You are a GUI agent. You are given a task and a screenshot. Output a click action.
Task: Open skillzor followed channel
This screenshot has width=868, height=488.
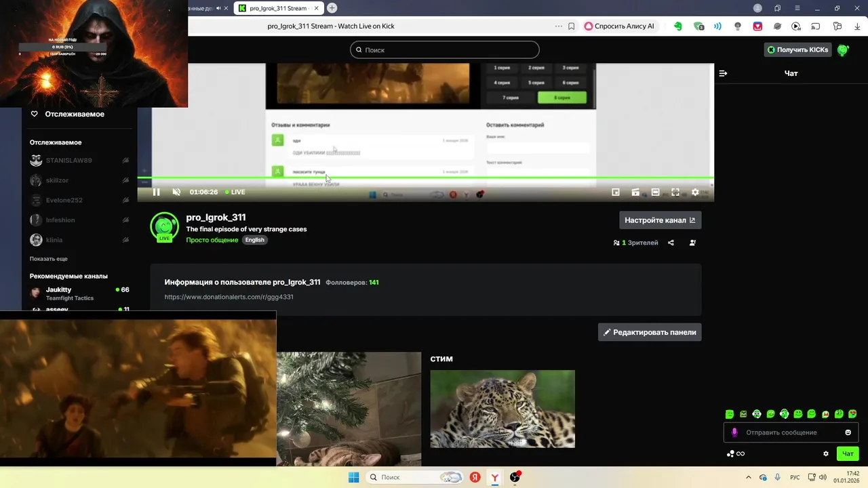pos(79,180)
